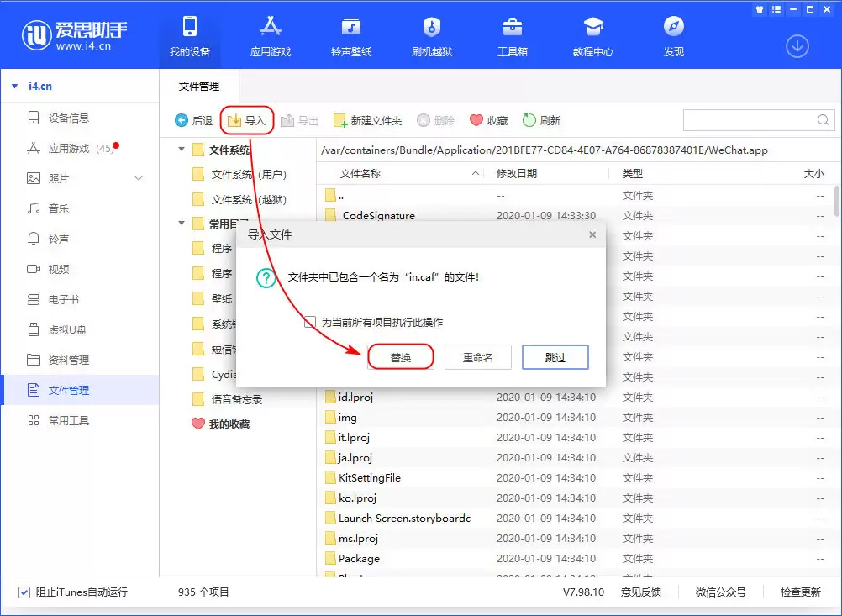Image resolution: width=842 pixels, height=616 pixels.
Task: Collapse the 文件系统 tree node
Action: coord(182,150)
